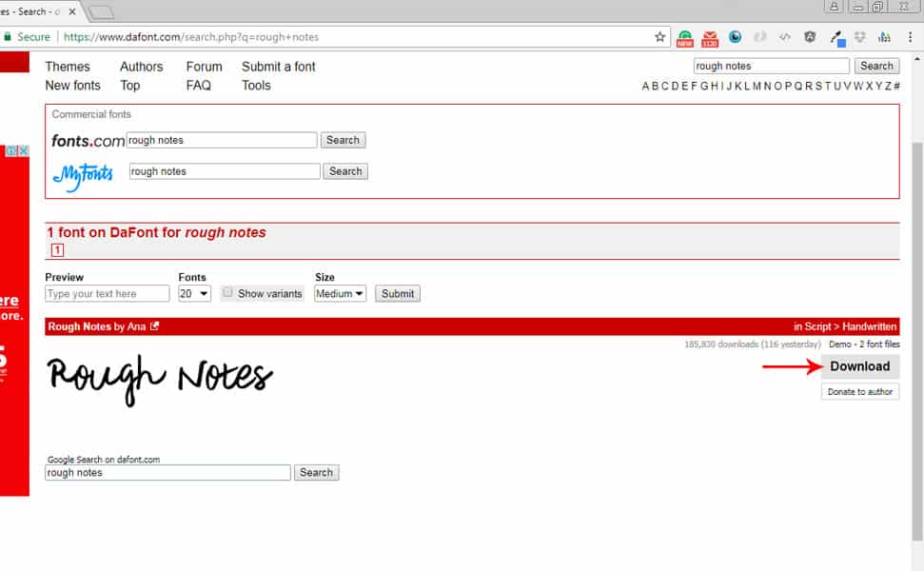Open the red mail extension showing 1120
This screenshot has height=571, width=924.
coord(710,38)
